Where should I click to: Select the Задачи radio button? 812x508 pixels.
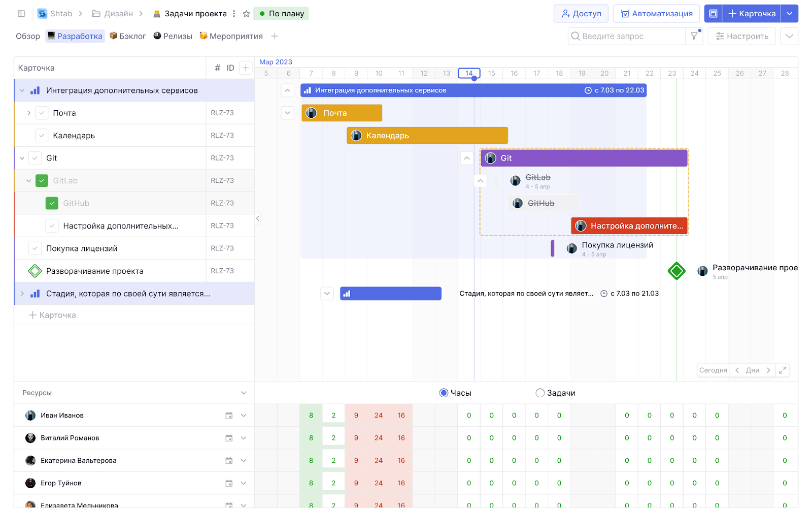pyautogui.click(x=540, y=393)
